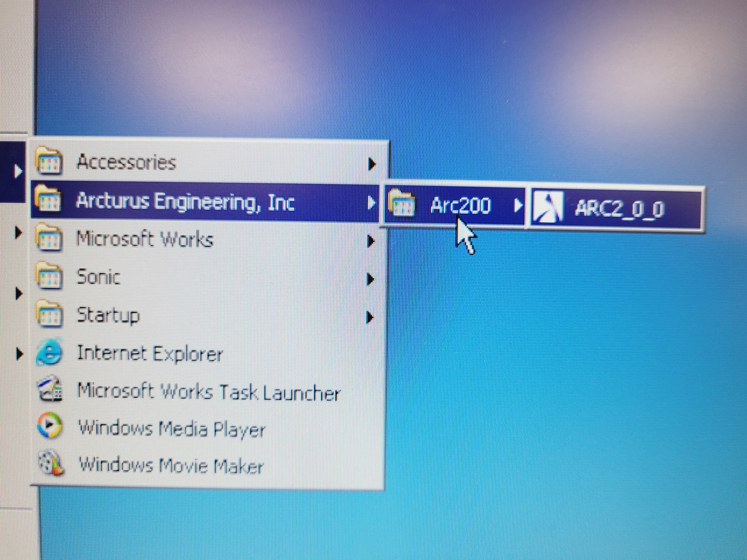Launch ARC2_0_0 from the submenu
Viewport: 747px width, 560px height.
coord(619,209)
